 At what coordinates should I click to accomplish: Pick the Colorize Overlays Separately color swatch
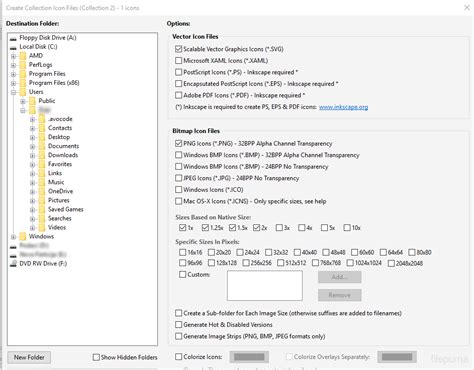pyautogui.click(x=397, y=357)
